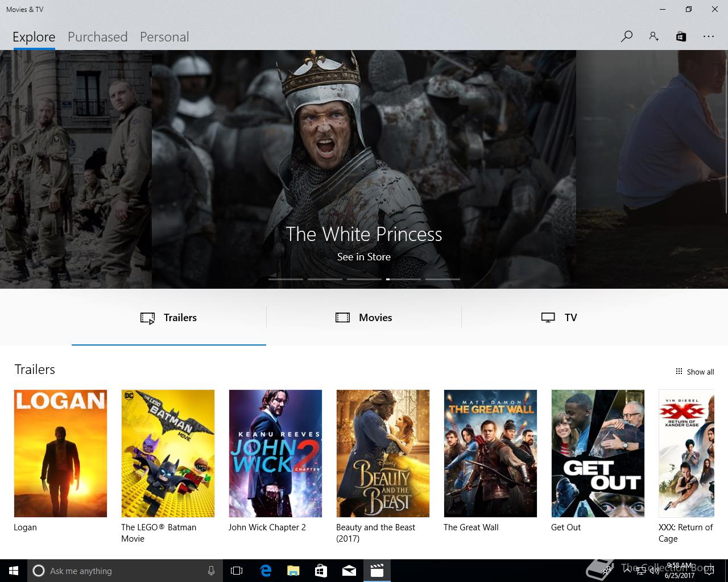The height and width of the screenshot is (582, 728).
Task: Click the Cortana circle icon
Action: coord(38,571)
